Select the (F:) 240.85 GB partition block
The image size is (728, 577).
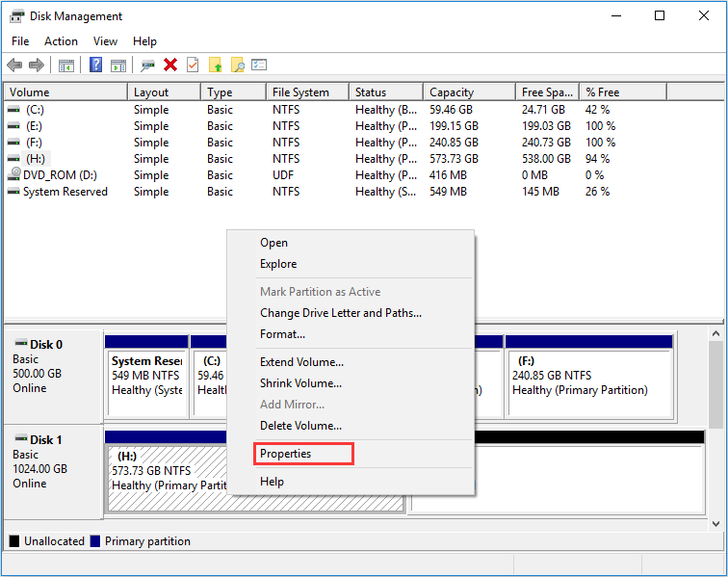coord(588,377)
